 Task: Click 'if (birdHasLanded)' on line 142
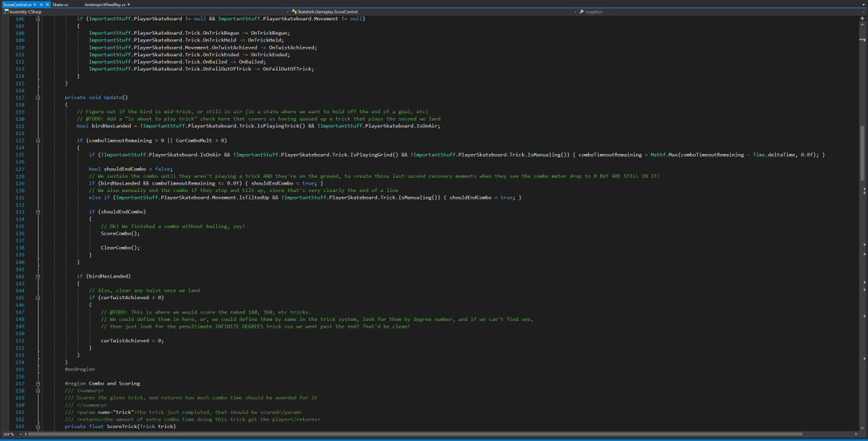(x=104, y=276)
